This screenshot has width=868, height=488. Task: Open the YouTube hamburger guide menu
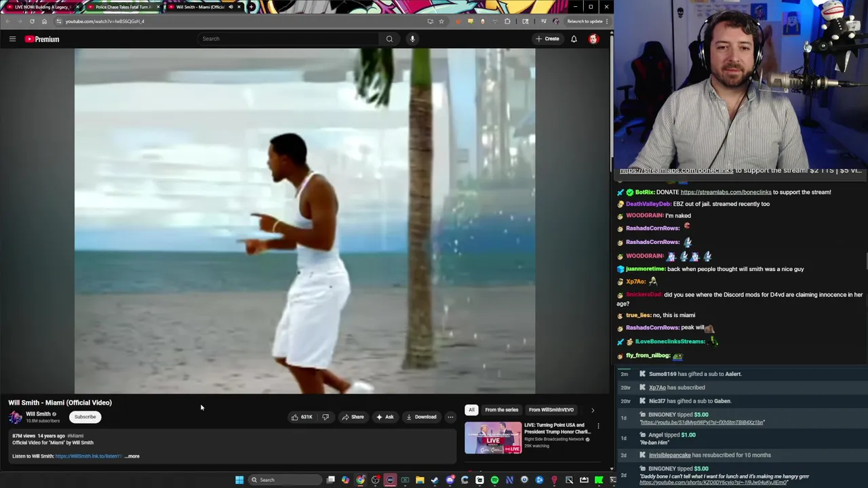point(12,39)
